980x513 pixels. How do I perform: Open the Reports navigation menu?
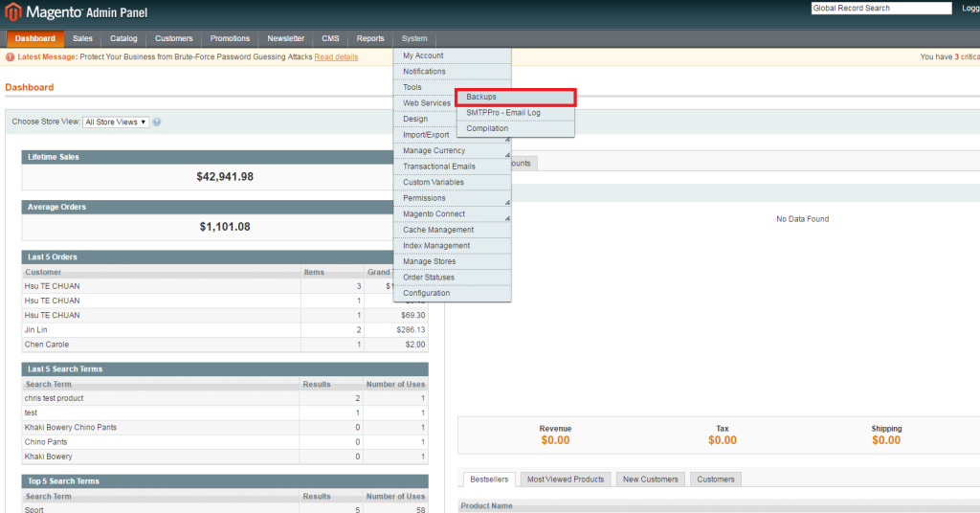[x=370, y=38]
